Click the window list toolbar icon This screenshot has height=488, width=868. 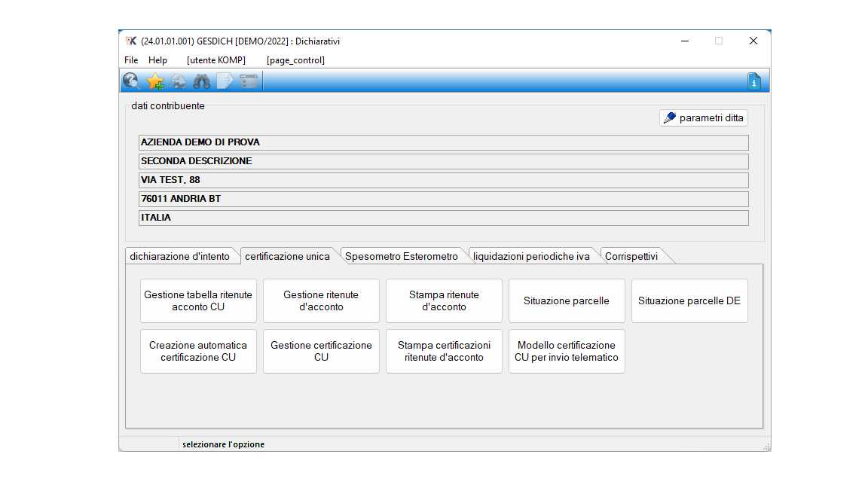(249, 81)
